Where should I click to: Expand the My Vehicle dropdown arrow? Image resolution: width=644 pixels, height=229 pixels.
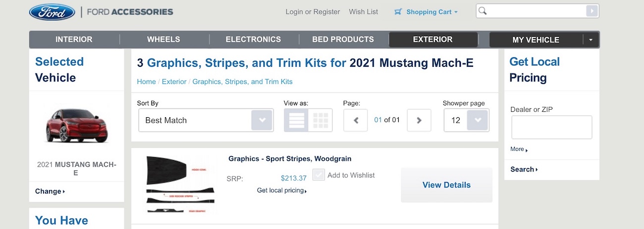click(590, 40)
